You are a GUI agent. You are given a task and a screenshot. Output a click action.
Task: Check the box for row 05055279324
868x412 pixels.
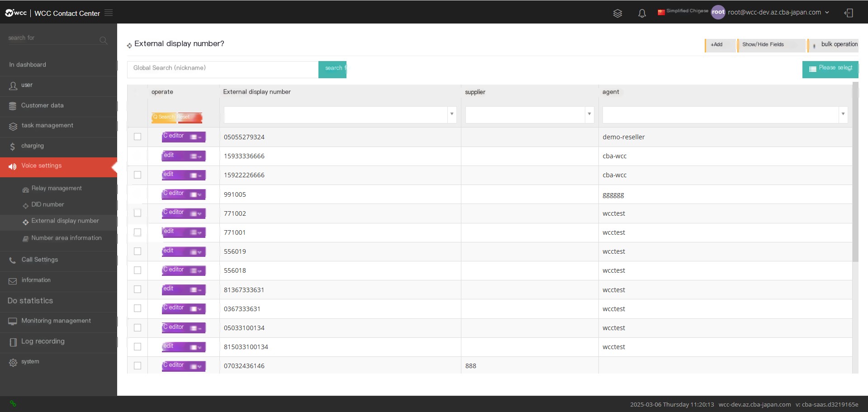coord(138,137)
